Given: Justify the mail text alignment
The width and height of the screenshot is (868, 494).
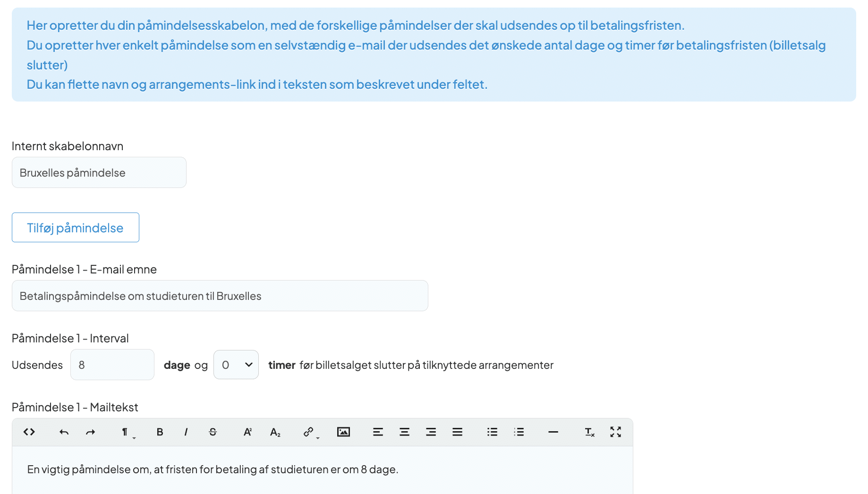Looking at the screenshot, I should (x=457, y=432).
